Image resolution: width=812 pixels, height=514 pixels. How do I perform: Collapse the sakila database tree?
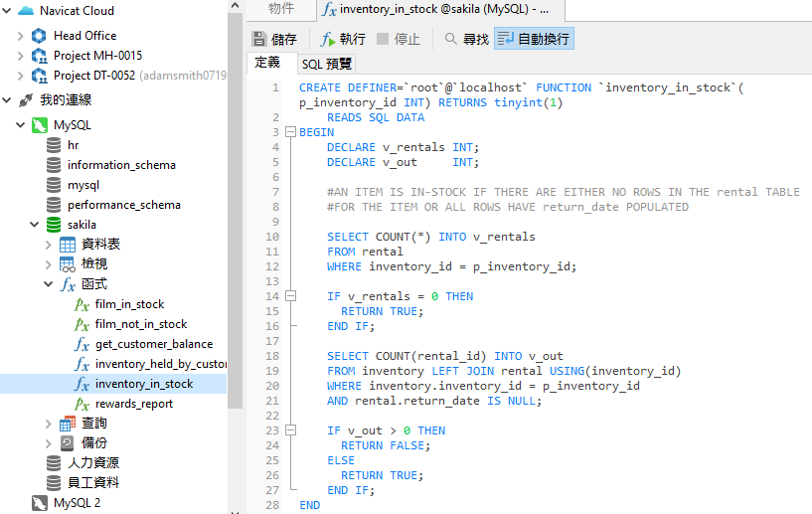tap(34, 225)
